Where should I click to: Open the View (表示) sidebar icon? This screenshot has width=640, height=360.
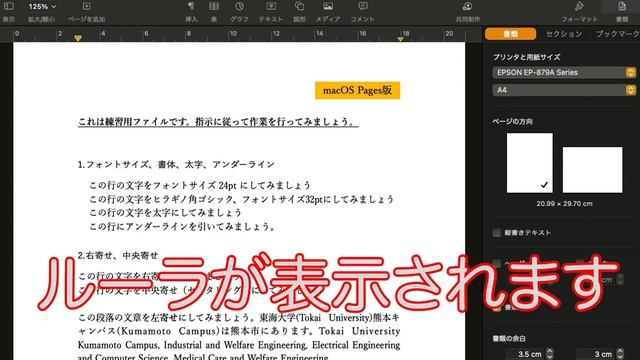click(x=9, y=6)
